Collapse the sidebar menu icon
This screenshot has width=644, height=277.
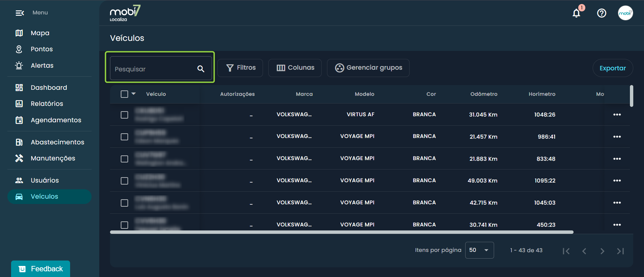pos(20,13)
